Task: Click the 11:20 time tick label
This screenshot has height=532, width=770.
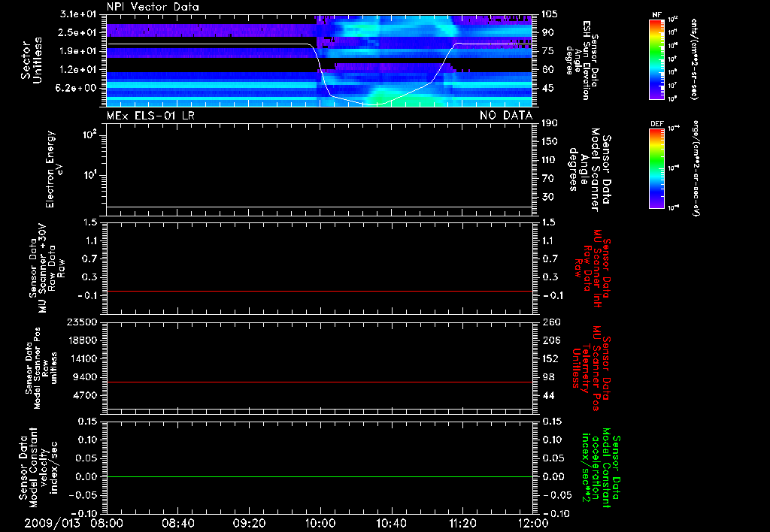Action: 462,523
